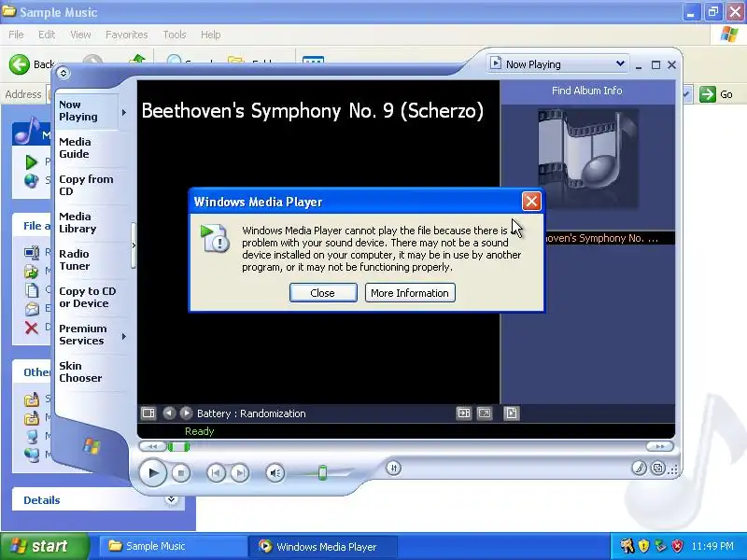Click the seek bar position thumb
This screenshot has width=747, height=560.
click(178, 447)
